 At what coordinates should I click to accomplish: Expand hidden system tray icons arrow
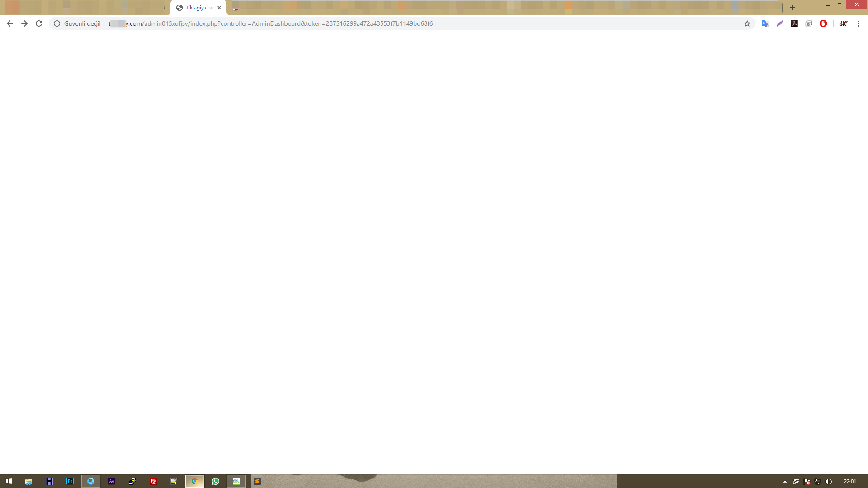pos(785,482)
